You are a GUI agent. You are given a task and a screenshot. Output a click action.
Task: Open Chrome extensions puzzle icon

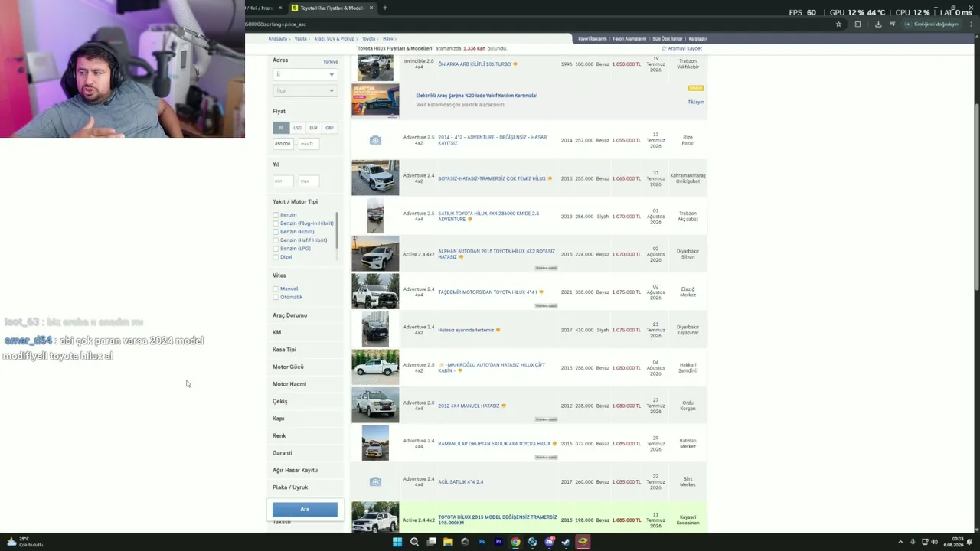tap(857, 24)
